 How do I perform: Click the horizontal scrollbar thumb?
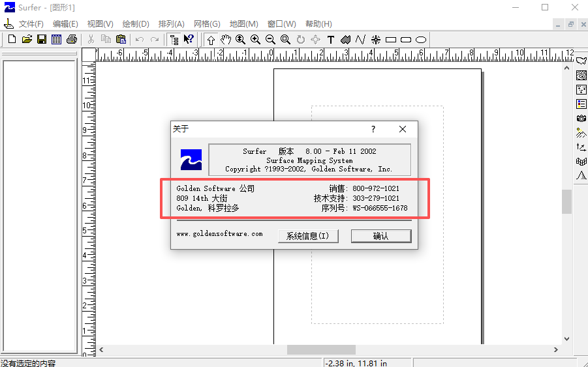pos(321,350)
